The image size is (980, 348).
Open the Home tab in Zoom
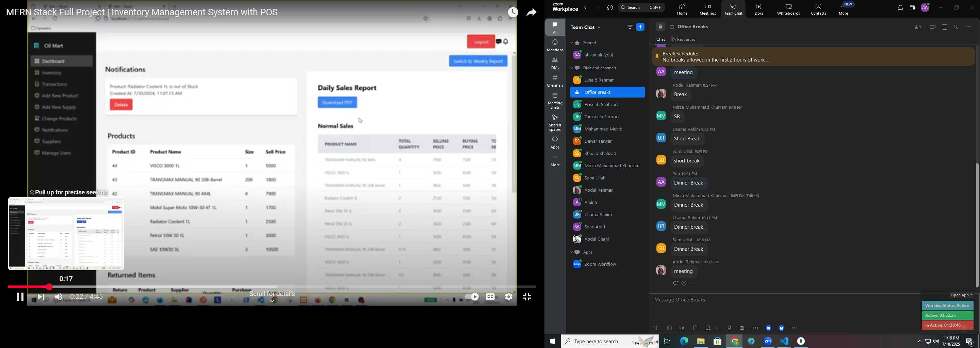pyautogui.click(x=682, y=9)
